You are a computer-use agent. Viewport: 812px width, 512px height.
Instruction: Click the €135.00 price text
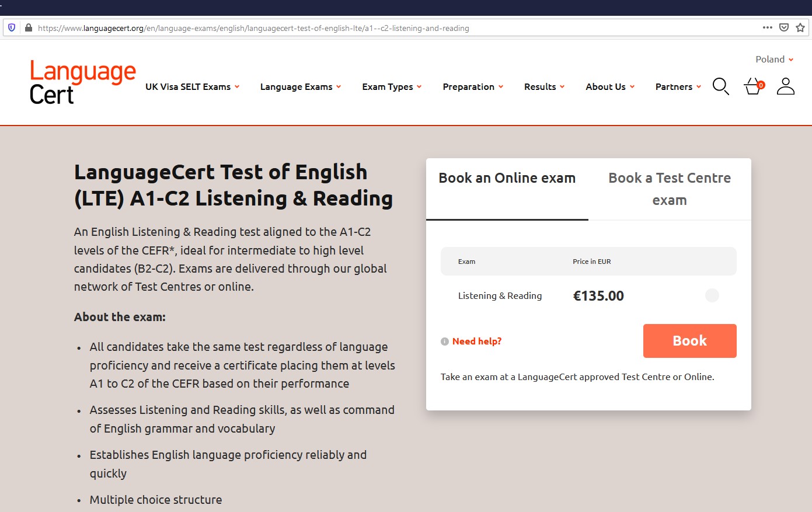(598, 296)
